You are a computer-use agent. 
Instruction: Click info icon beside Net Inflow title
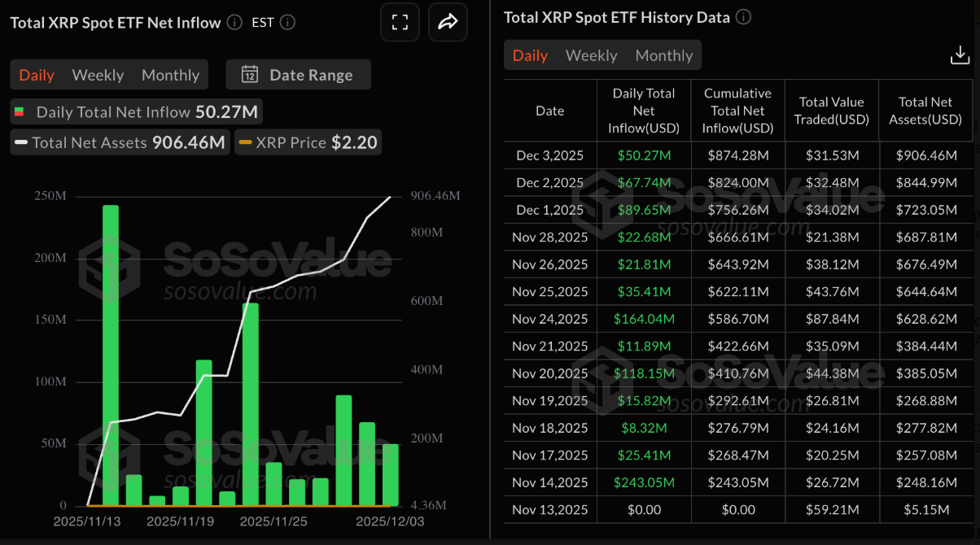(234, 22)
